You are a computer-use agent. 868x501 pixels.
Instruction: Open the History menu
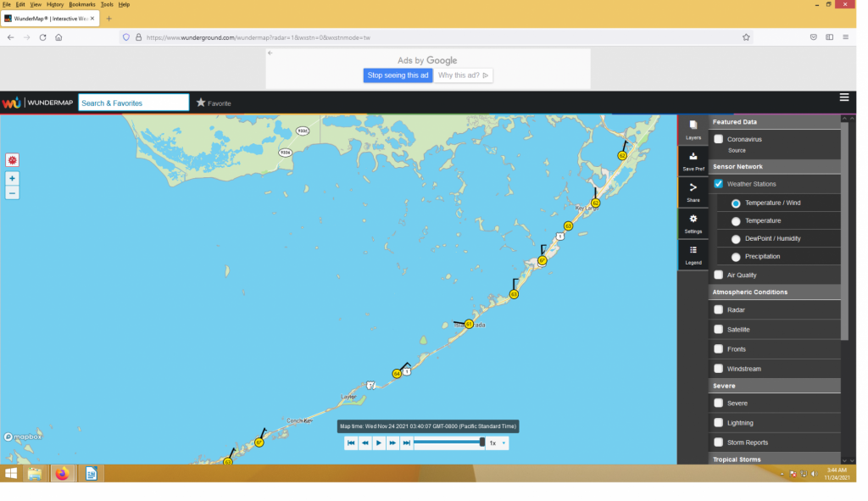(x=54, y=4)
